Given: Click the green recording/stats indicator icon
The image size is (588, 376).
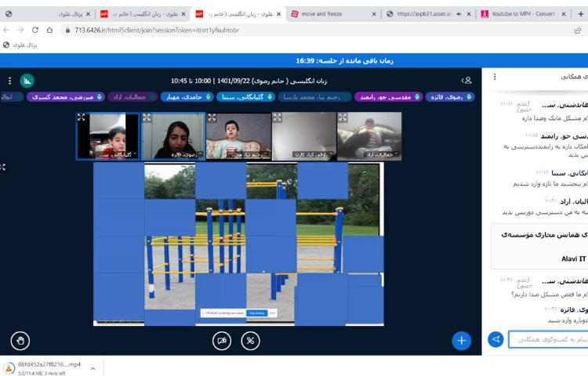Looking at the screenshot, I should click(27, 80).
